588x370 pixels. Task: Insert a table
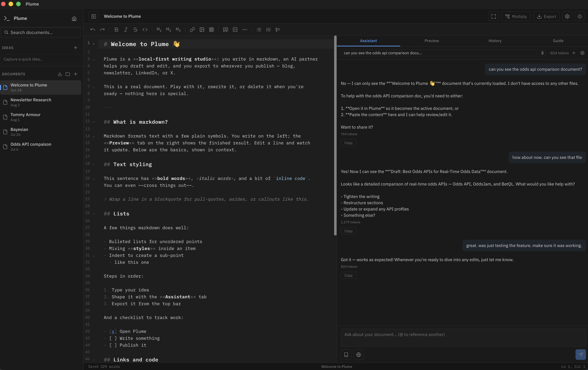point(211,30)
